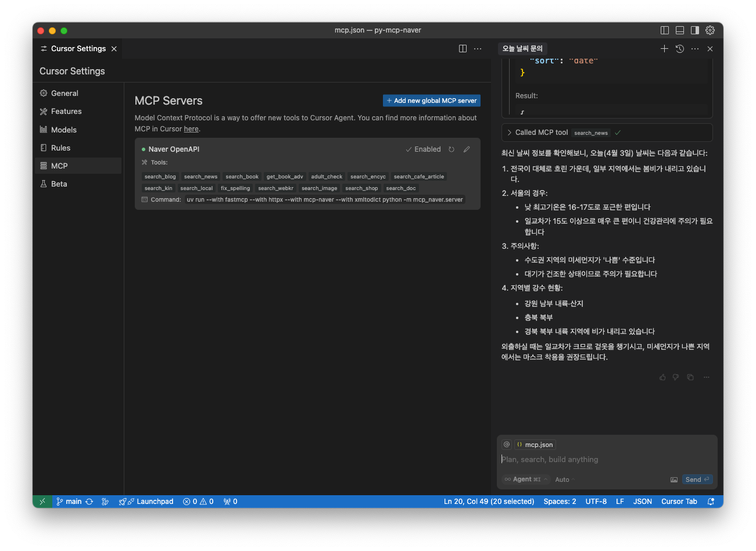Screen dimensions: 756x551
Task: Click Ln 20, Col 49 position indicator
Action: pyautogui.click(x=489, y=502)
